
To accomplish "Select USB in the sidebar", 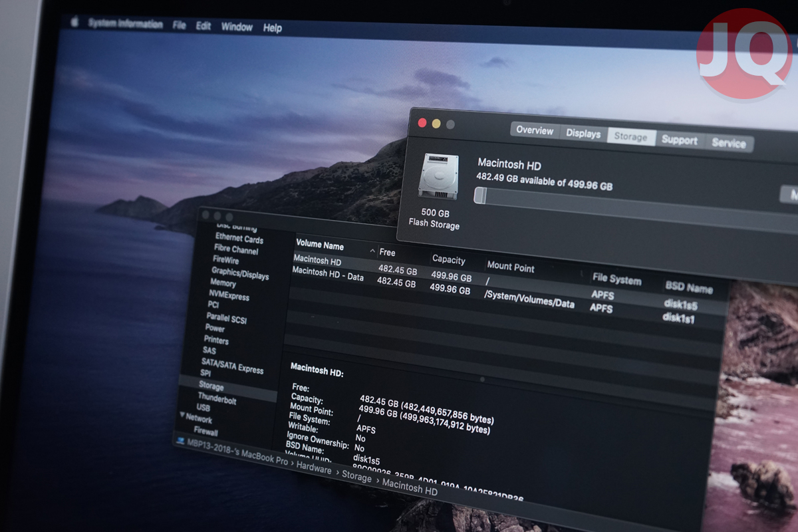I will click(203, 408).
